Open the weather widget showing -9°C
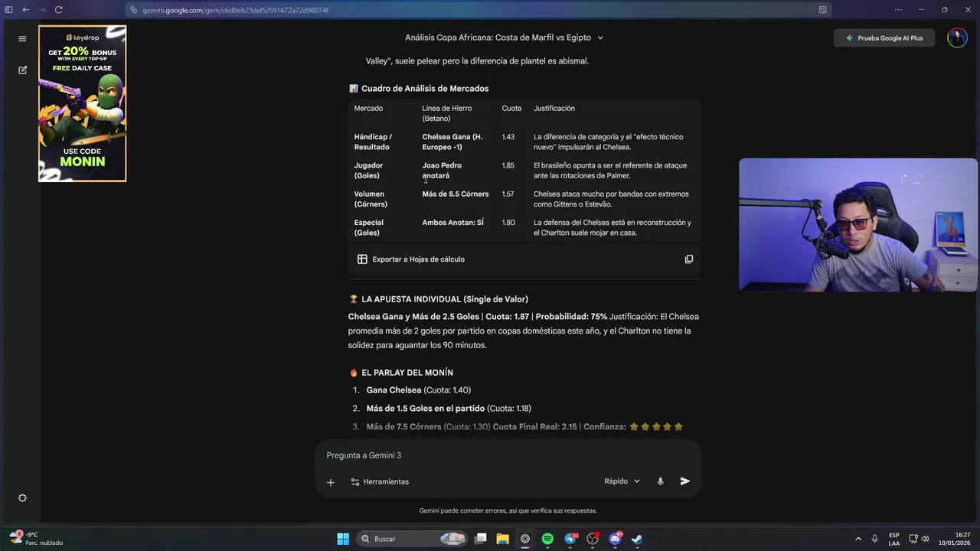Screen dimensions: 980x551 tap(34, 539)
